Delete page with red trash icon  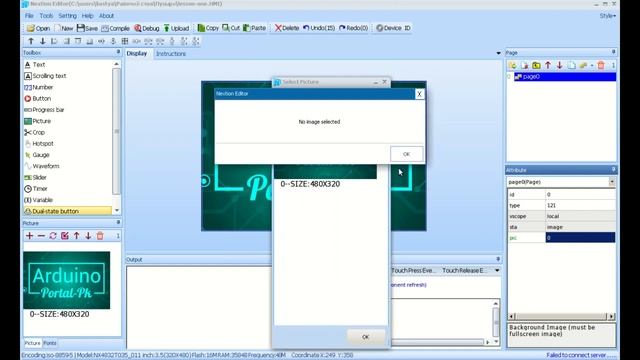click(601, 65)
